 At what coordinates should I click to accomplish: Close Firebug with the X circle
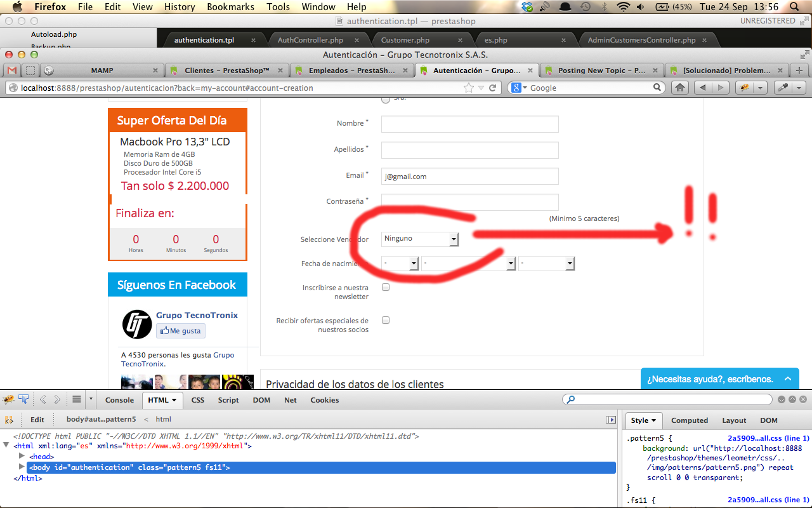point(803,399)
